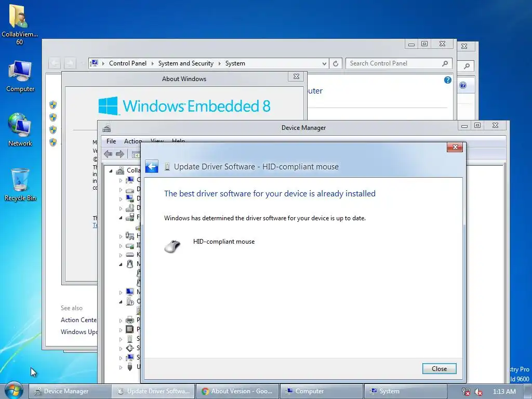Click back arrow button in System window
Screen dimensions: 532x399
coord(55,63)
